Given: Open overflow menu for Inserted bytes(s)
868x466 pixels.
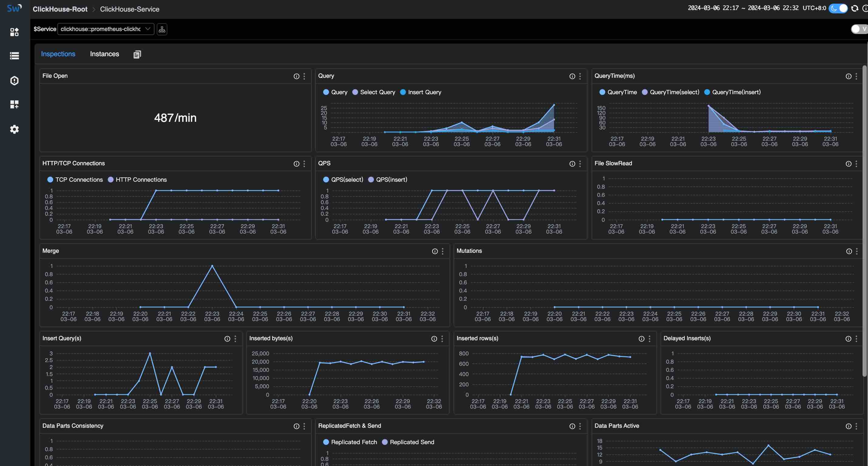Looking at the screenshot, I should tap(442, 338).
